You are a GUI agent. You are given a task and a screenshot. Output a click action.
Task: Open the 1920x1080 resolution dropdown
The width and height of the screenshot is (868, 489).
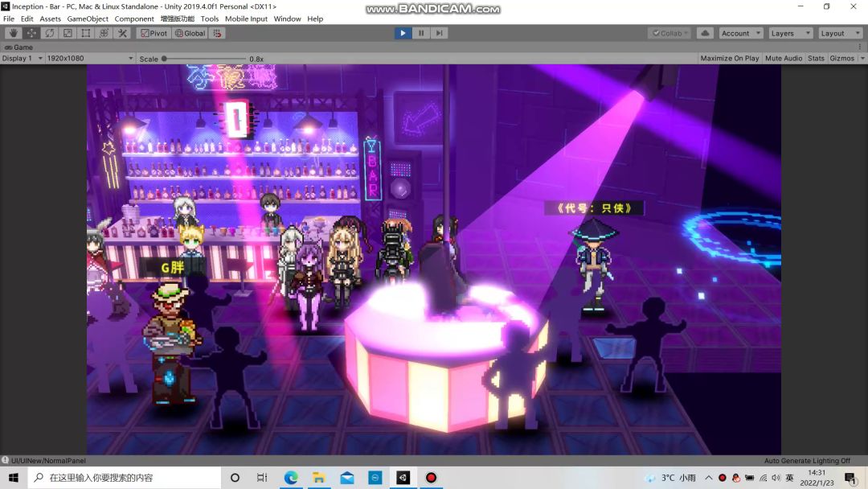click(x=89, y=59)
